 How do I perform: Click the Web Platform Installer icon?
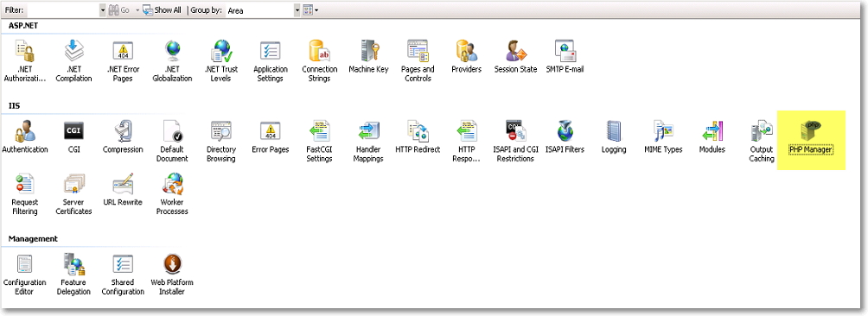tap(172, 275)
